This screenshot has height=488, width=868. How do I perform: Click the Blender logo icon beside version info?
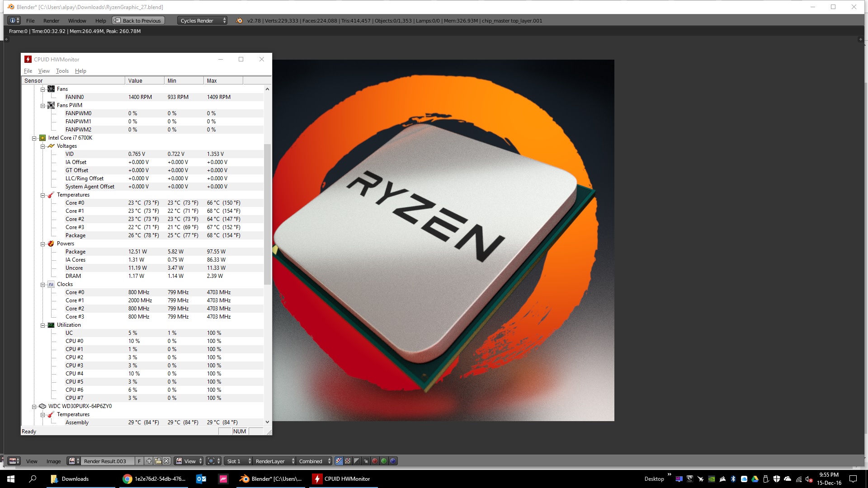[239, 20]
